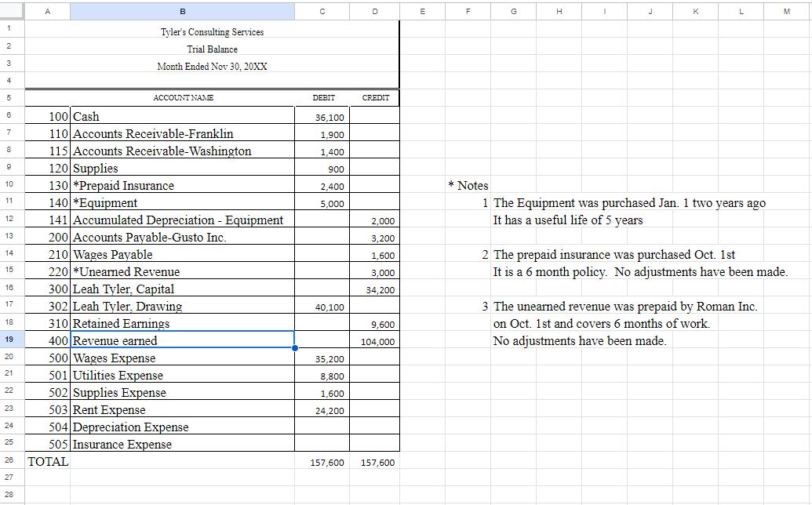Screen dimensions: 812x505
Task: Select the TOTAL label cell
Action: 48,461
